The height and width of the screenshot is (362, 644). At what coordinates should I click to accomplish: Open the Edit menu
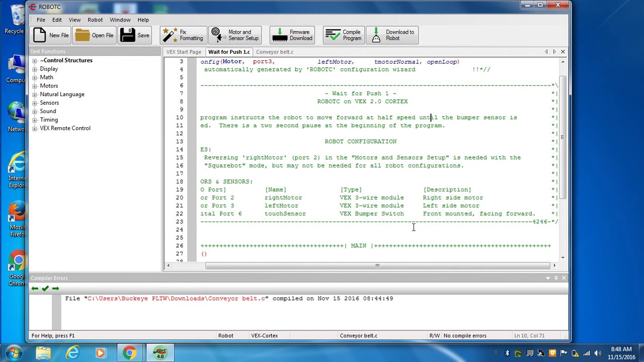tap(57, 20)
